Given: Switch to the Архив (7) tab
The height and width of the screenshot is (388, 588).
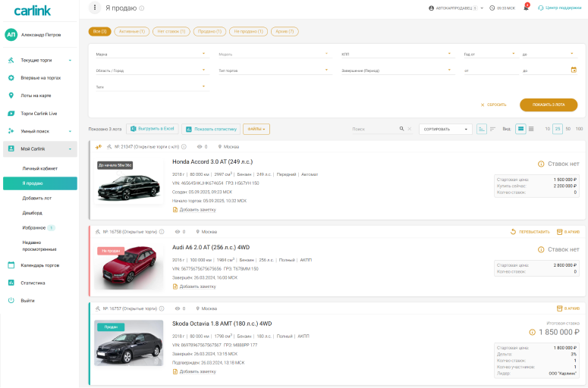Looking at the screenshot, I should pyautogui.click(x=285, y=32).
